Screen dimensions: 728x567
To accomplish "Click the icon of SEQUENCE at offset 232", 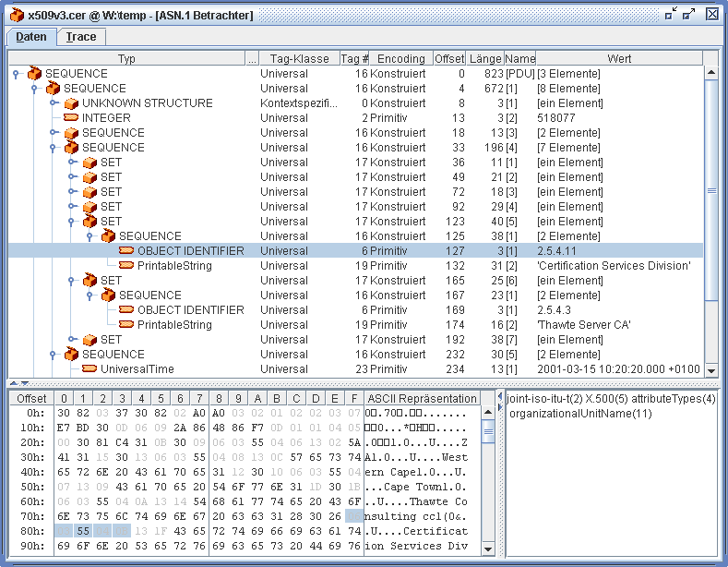I will (x=71, y=354).
